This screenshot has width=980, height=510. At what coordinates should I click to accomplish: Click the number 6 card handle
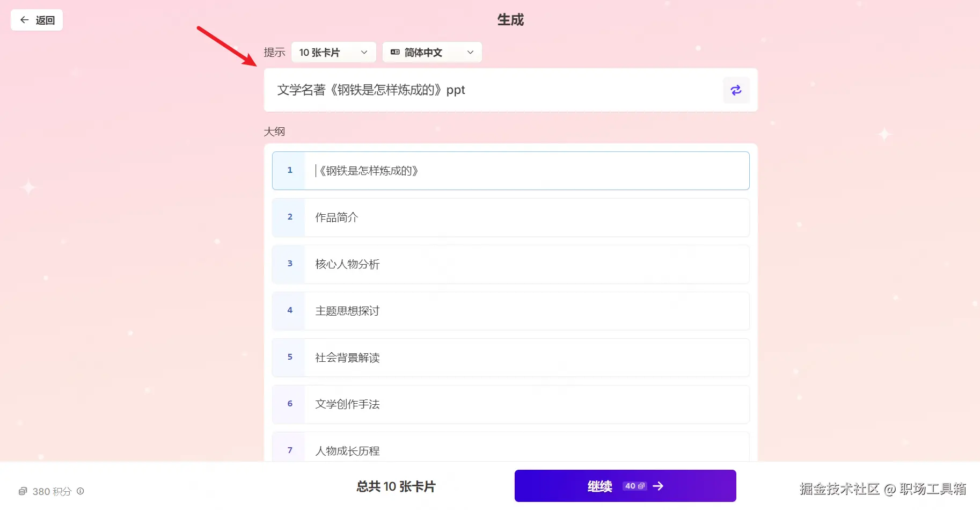[289, 404]
